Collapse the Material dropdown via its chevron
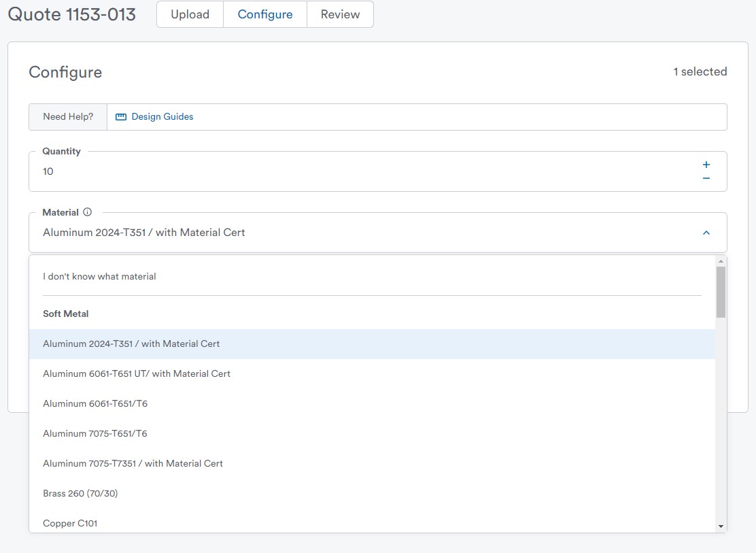The height and width of the screenshot is (553, 756). click(x=706, y=233)
